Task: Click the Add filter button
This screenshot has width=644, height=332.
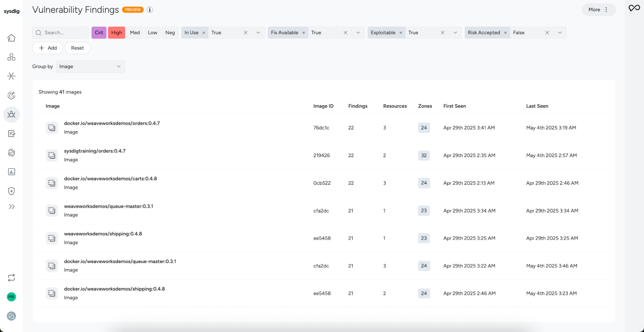Action: click(48, 48)
